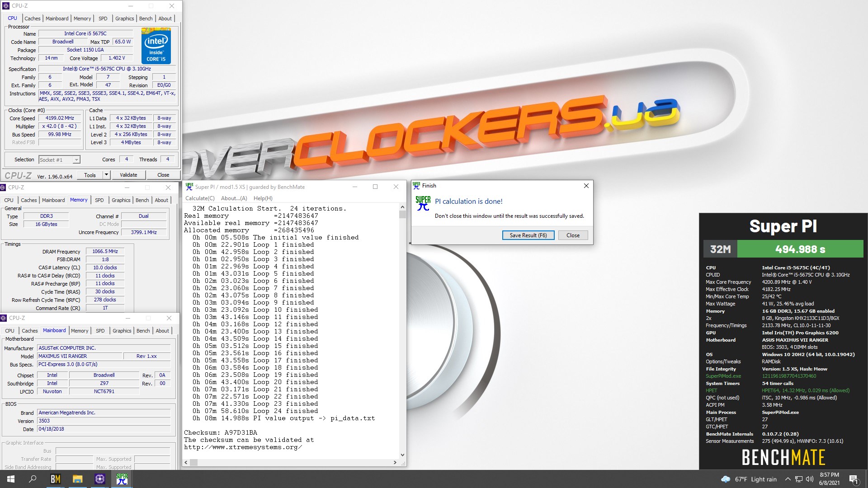
Task: Click HPET green timer entry in BenchMate
Action: pos(711,390)
